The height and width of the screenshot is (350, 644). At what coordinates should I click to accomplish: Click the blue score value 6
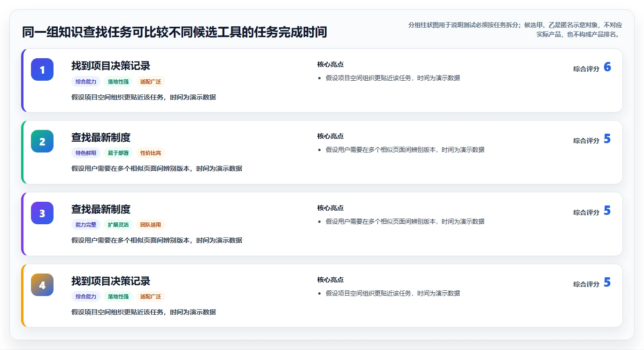click(607, 67)
